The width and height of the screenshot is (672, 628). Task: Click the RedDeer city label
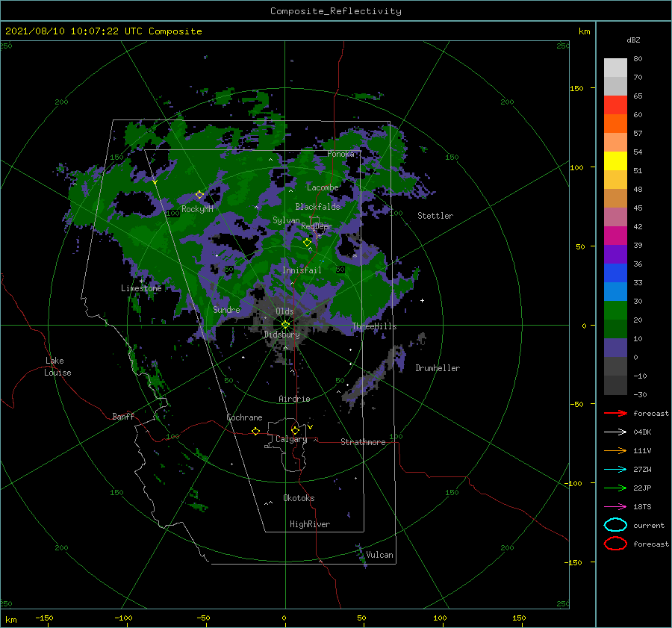point(317,226)
